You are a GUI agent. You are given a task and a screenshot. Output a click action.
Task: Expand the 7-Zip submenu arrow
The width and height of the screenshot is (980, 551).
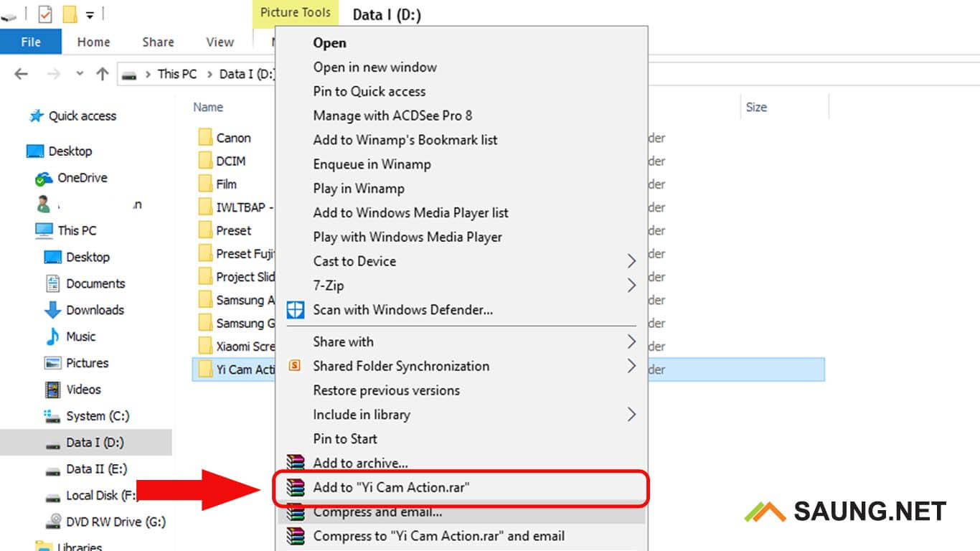point(631,286)
